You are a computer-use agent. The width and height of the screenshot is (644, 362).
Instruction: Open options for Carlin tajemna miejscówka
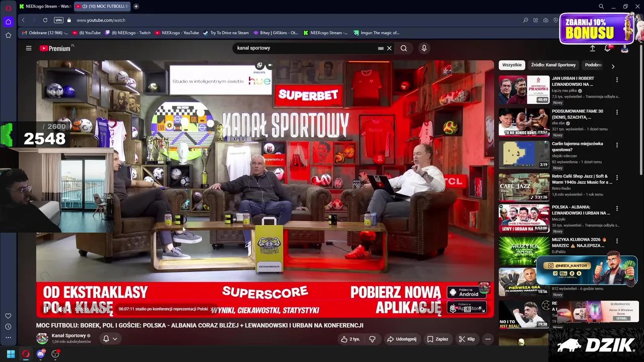click(617, 145)
